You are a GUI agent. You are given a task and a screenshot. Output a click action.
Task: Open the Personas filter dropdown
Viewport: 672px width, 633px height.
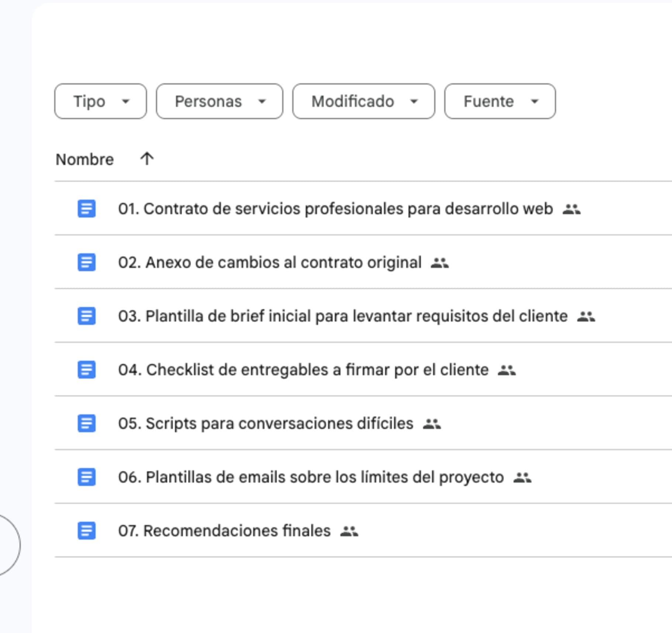(219, 101)
